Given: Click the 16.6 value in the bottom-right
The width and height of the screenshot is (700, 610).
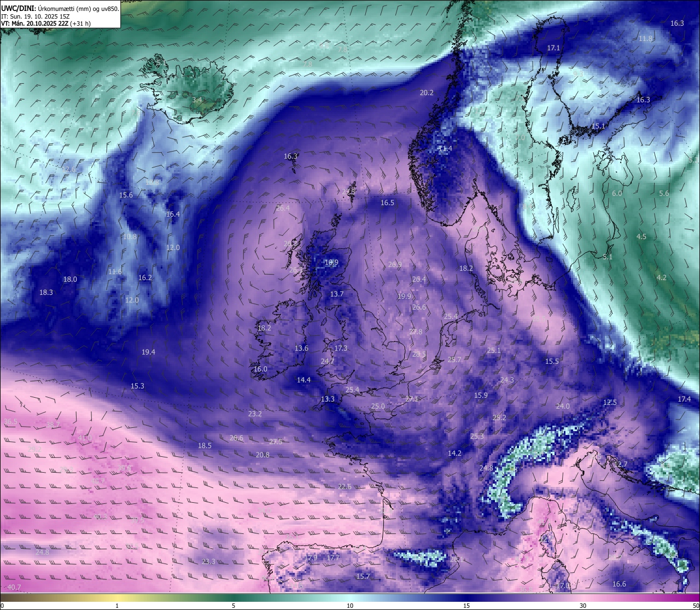Looking at the screenshot, I should click(x=619, y=584).
